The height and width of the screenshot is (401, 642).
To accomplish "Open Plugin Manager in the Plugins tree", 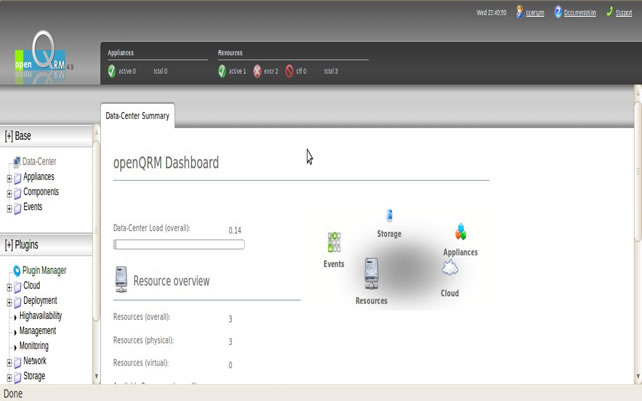I will click(44, 270).
